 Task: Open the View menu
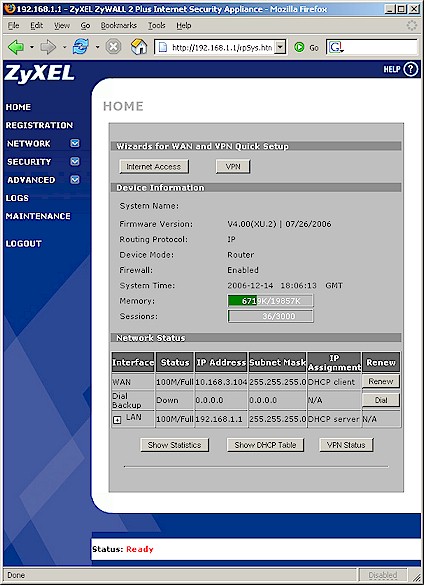[62, 25]
